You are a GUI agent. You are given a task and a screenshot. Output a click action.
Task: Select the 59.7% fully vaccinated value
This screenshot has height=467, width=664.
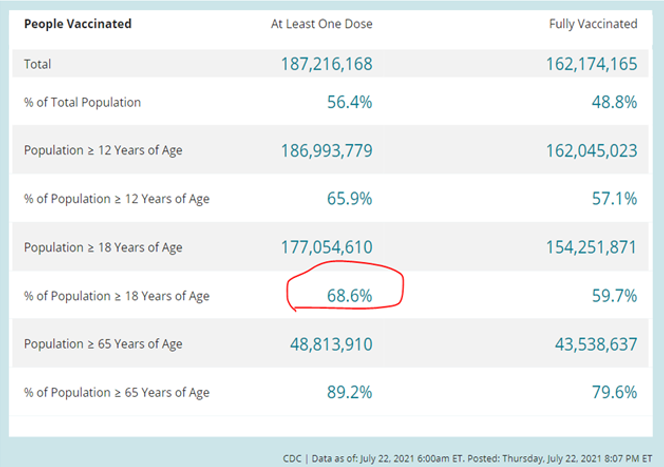coord(614,295)
